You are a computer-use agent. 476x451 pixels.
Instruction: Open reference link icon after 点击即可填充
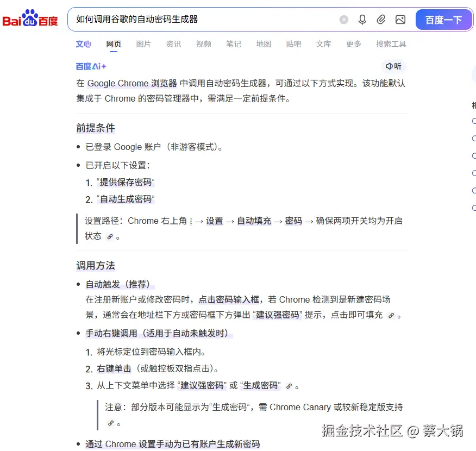391,316
